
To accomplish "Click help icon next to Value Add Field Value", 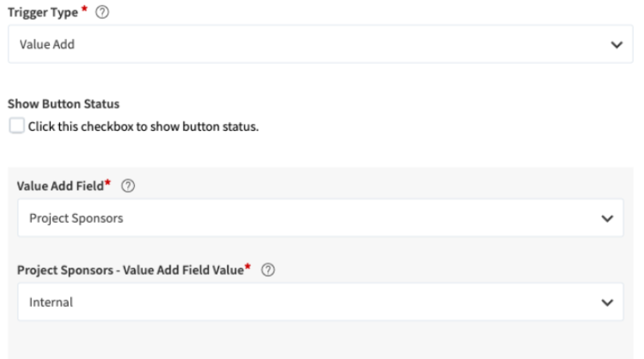I will (x=271, y=269).
